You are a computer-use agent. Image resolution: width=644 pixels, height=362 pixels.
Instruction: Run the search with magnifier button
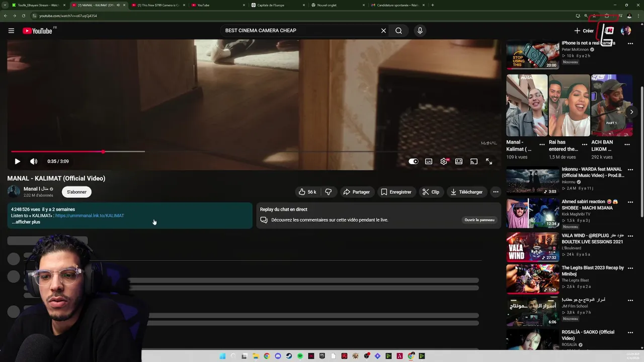click(x=398, y=31)
